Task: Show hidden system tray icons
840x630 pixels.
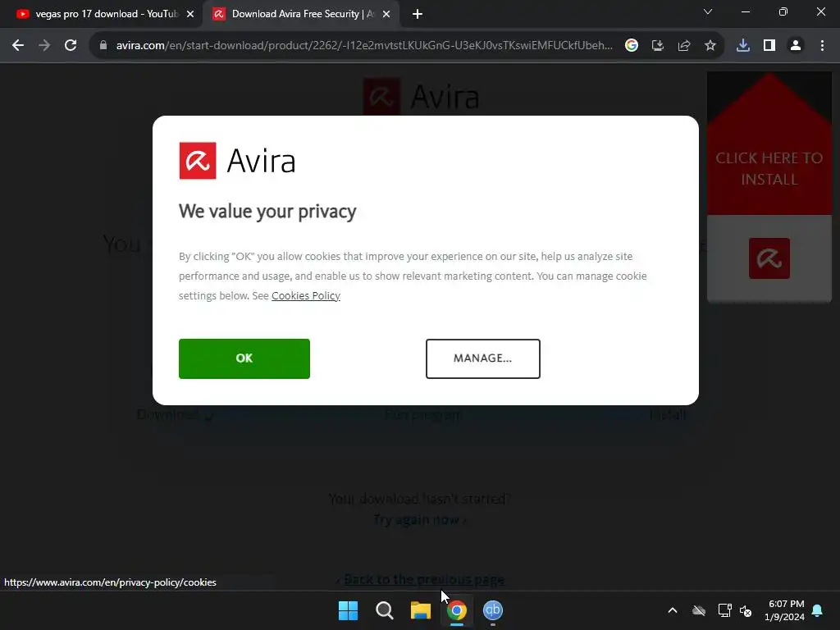Action: click(673, 610)
